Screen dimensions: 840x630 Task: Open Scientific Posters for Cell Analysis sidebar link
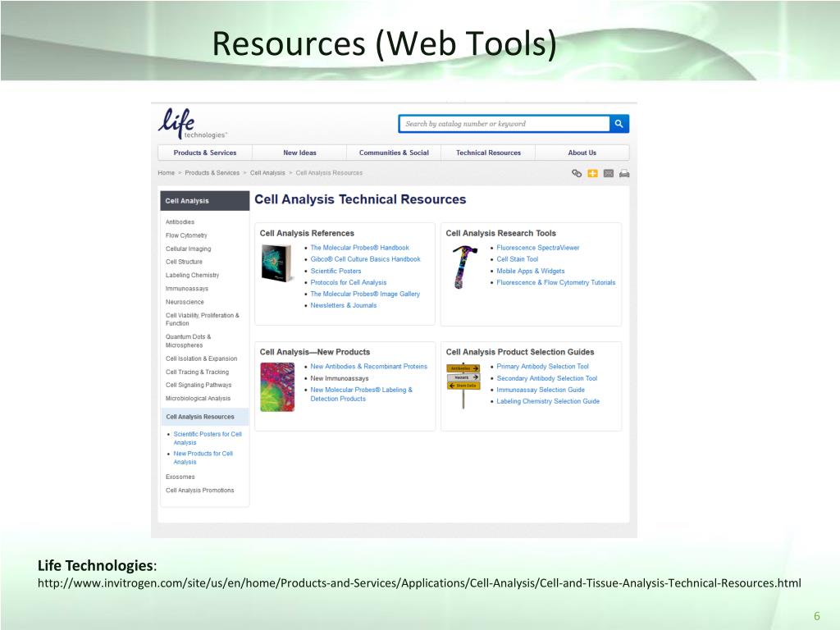208,438
